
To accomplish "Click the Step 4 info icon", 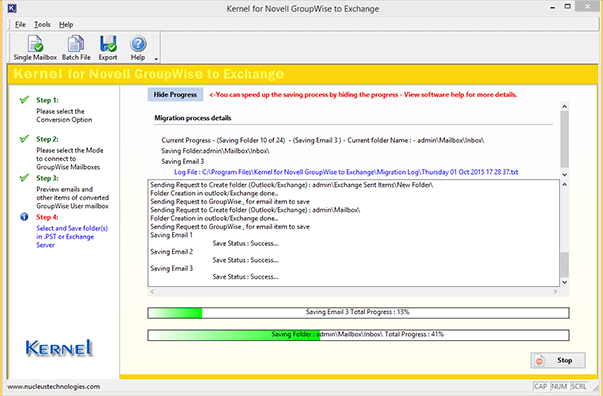I will coord(24,217).
